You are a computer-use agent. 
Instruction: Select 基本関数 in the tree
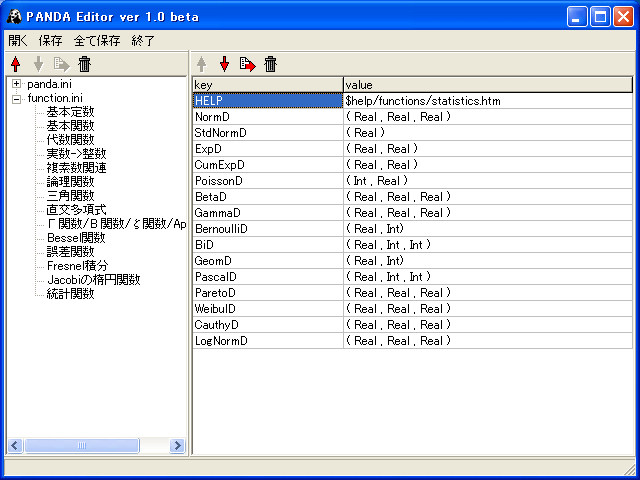[x=70, y=126]
